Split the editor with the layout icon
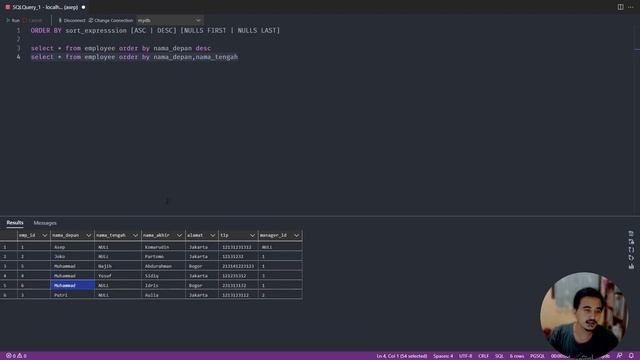The width and height of the screenshot is (640, 360). click(620, 7)
